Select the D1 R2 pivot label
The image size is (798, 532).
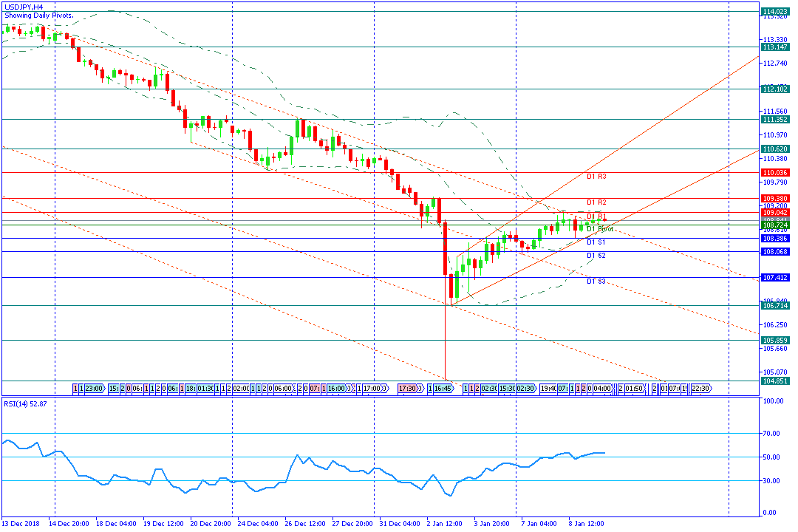point(596,202)
